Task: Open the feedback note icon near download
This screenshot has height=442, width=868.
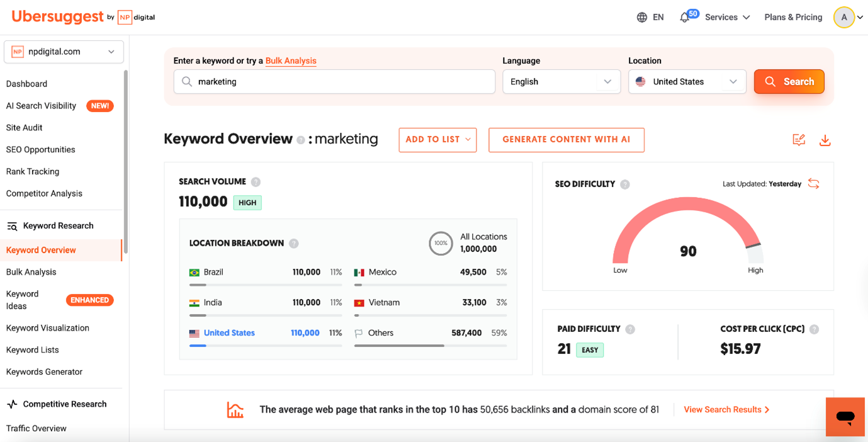Action: (798, 140)
